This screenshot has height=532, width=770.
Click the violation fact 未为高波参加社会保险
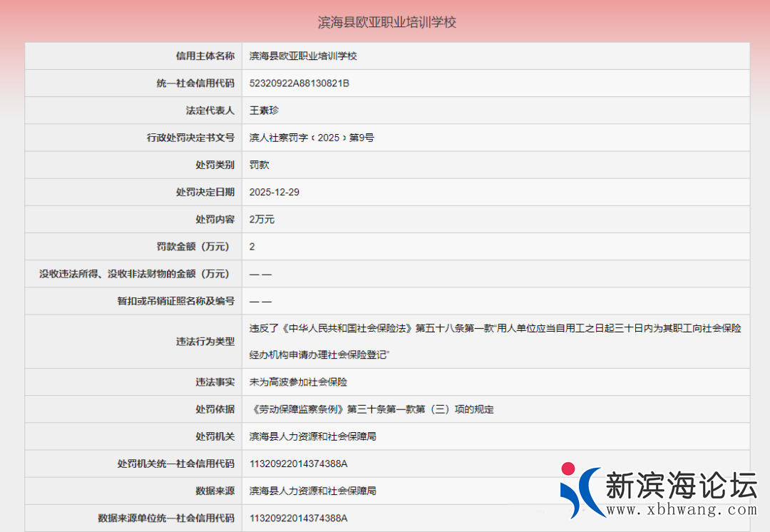[x=298, y=382]
